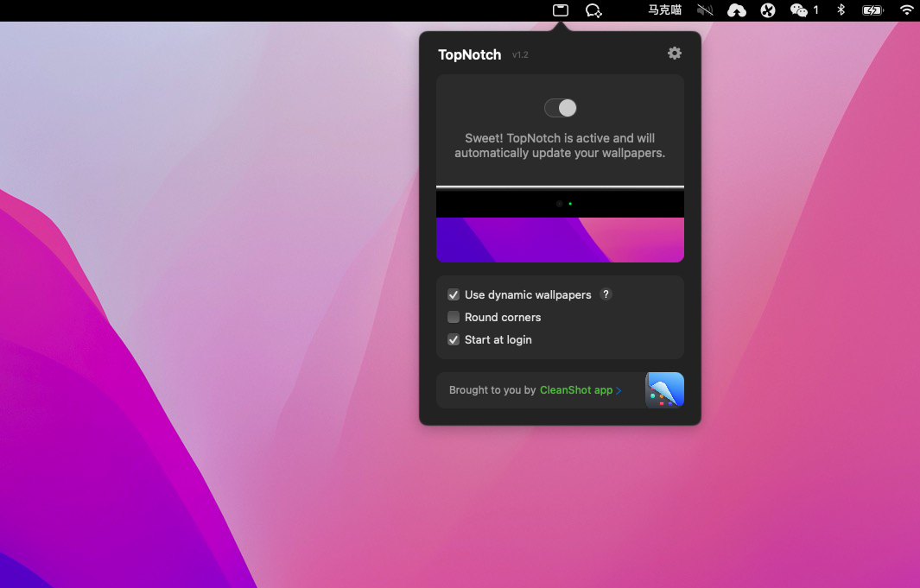The image size is (920, 588).
Task: Click the arrow after CleanShot app
Action: click(x=619, y=391)
